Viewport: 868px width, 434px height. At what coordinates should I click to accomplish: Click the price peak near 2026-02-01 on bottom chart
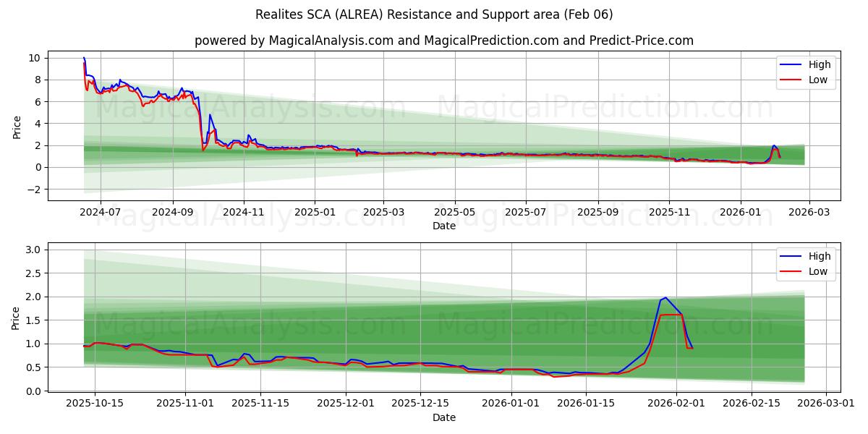(x=665, y=297)
